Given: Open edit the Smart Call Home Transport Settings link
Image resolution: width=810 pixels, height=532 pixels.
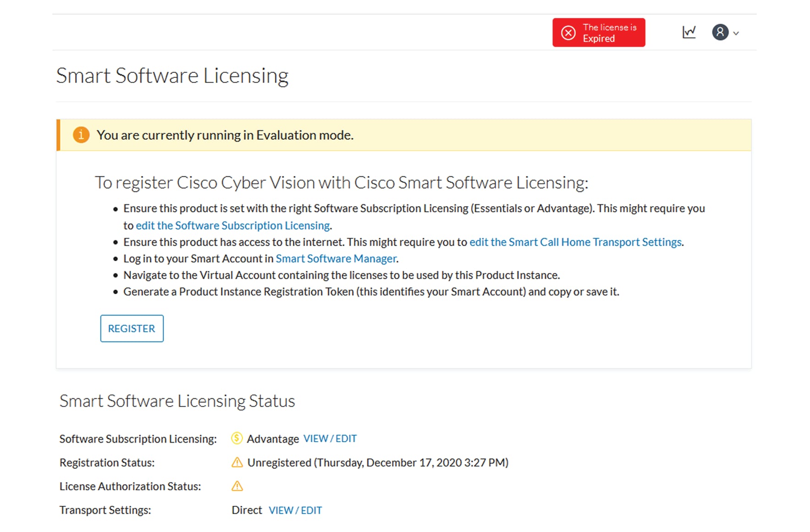Looking at the screenshot, I should coord(575,242).
